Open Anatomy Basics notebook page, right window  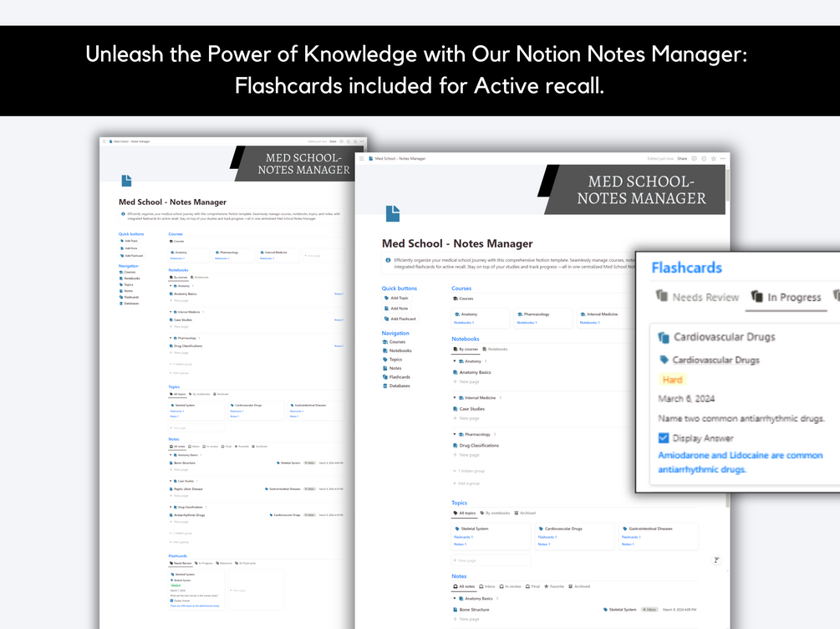coord(472,372)
